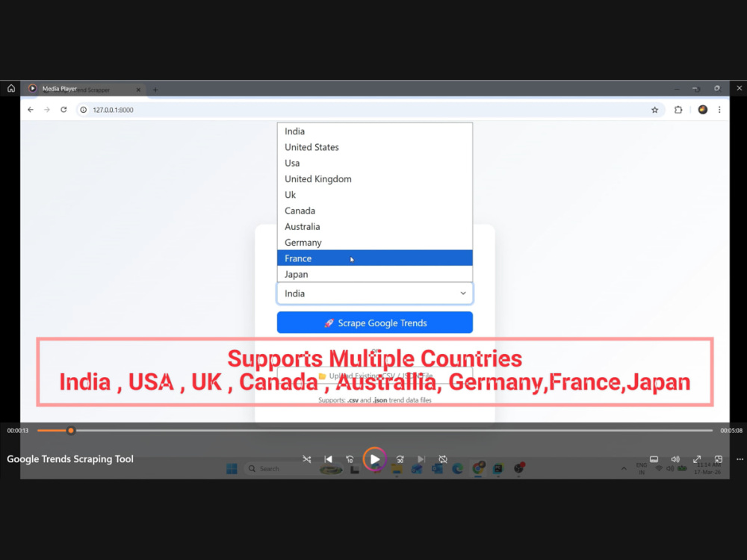Toggle repeat mode in Media Player
Viewport: 747px width, 560px height.
[x=443, y=459]
